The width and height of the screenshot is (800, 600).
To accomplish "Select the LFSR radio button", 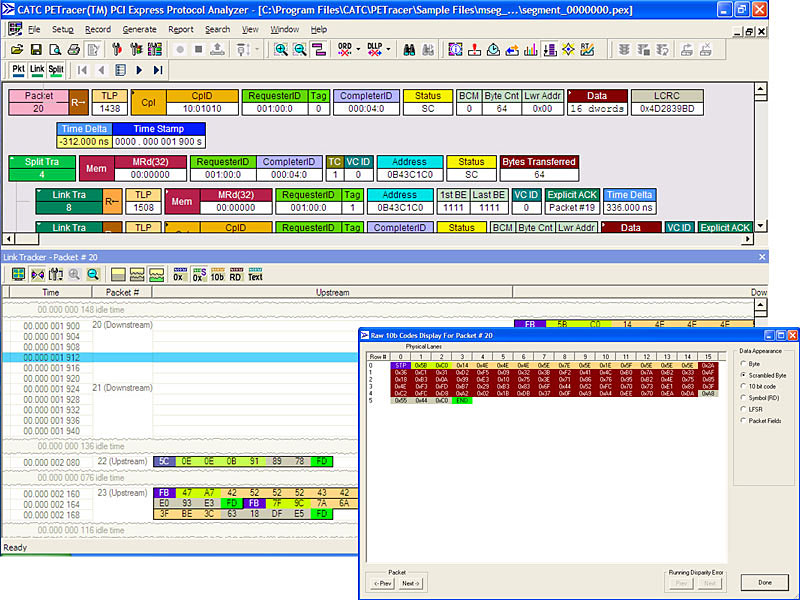I will click(x=743, y=407).
